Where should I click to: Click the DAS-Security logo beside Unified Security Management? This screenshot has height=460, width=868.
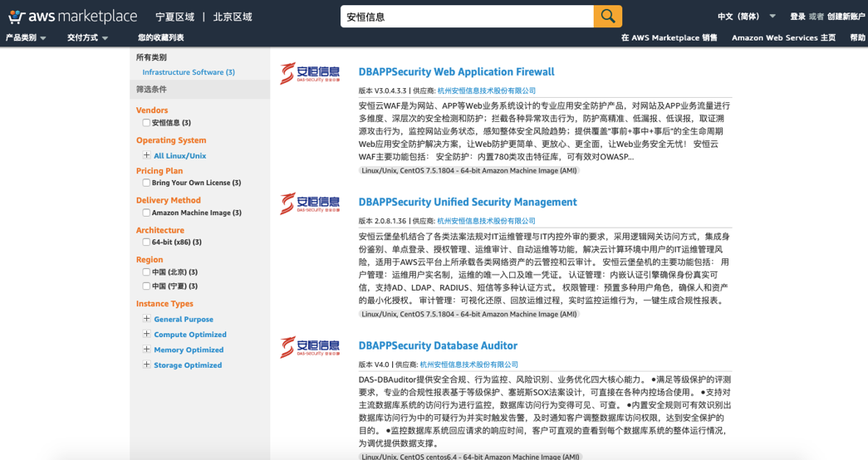tap(310, 204)
